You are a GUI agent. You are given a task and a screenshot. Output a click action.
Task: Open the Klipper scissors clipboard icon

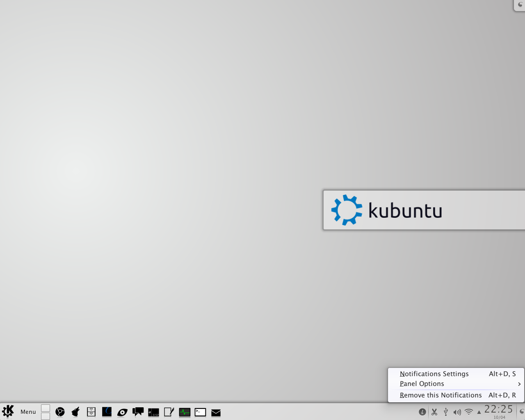434,412
